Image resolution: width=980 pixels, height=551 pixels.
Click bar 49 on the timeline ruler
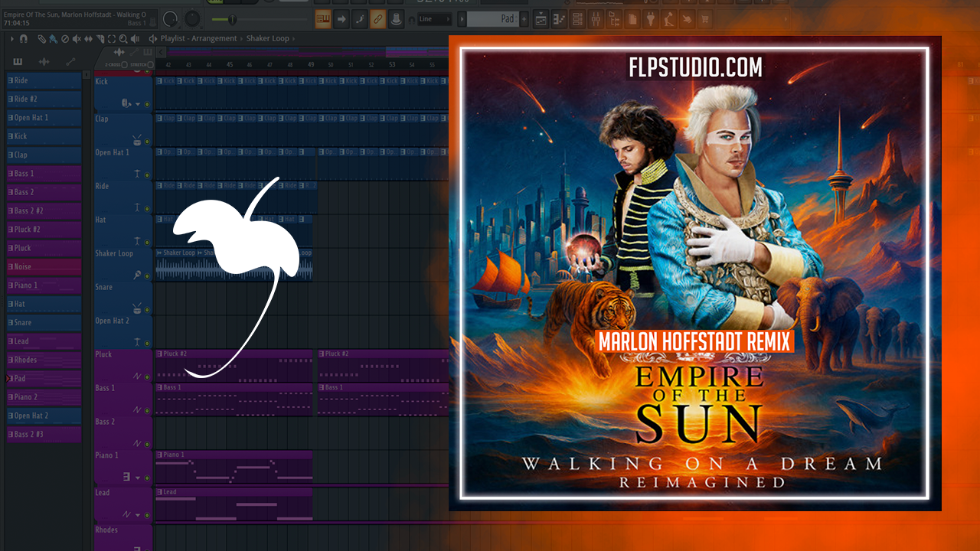click(x=311, y=65)
